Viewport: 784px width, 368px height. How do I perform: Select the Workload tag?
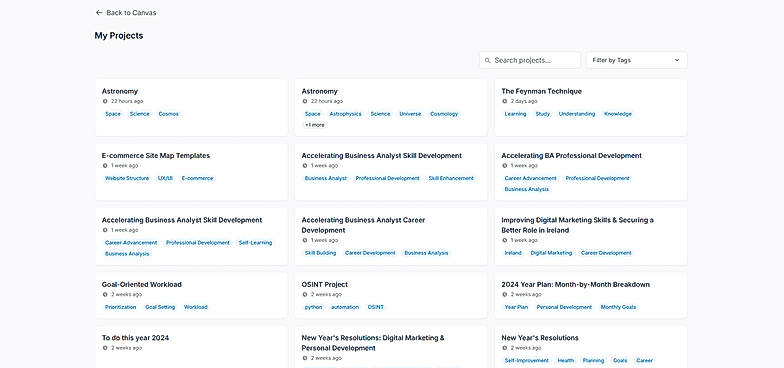196,308
